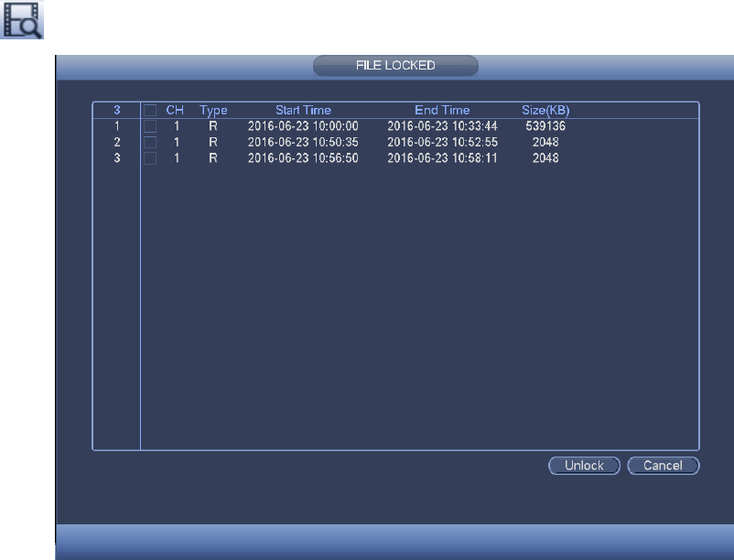Select start time 2016-06-23 10:50:35
Viewport: 734px width, 560px height.
(x=303, y=142)
